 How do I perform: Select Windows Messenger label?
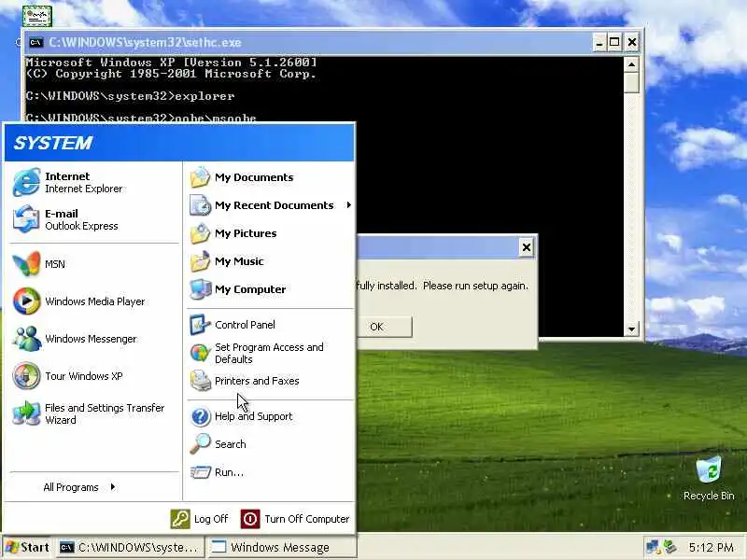click(91, 339)
